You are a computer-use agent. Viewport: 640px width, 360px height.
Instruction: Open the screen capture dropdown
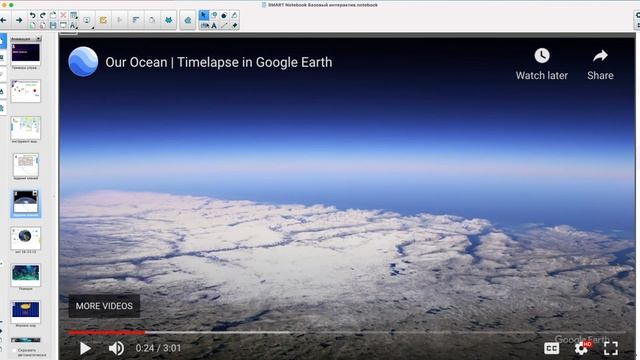pos(87,20)
